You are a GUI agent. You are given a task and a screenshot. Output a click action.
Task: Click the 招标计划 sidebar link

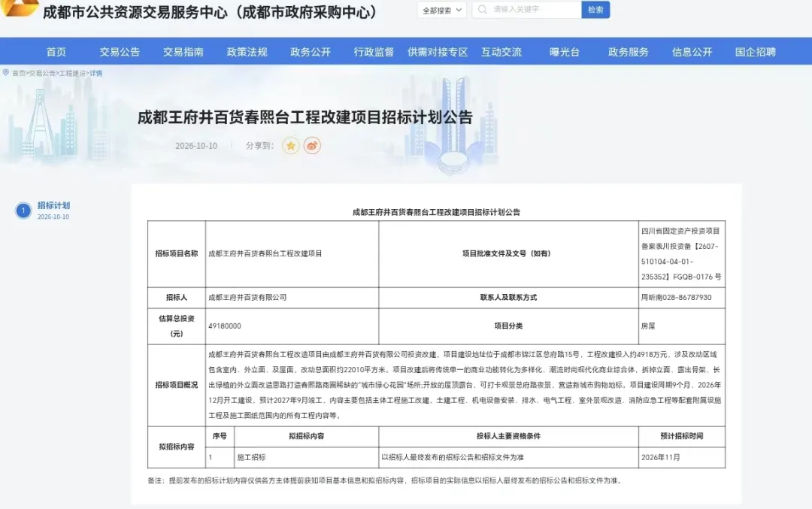coord(53,205)
